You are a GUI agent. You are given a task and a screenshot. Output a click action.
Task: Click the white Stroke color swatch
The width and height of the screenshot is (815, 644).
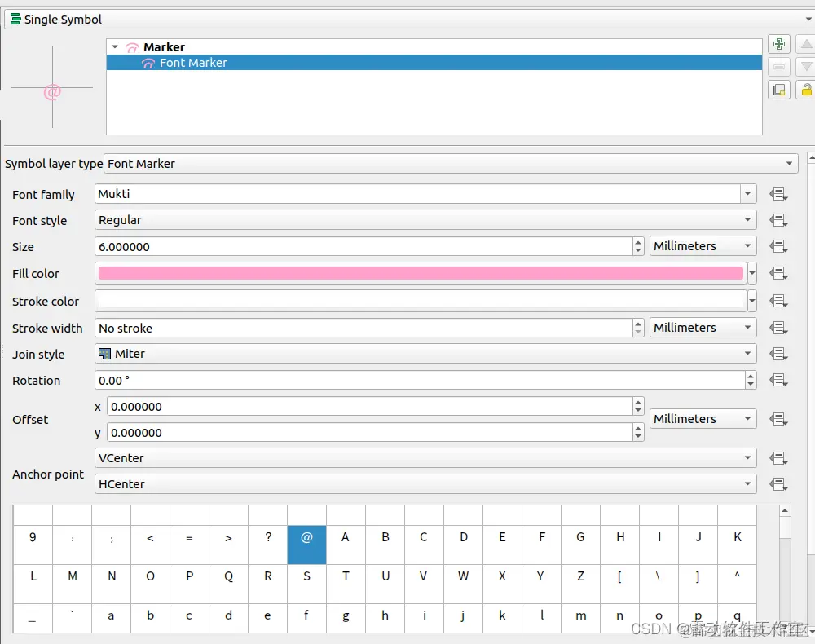pos(421,301)
